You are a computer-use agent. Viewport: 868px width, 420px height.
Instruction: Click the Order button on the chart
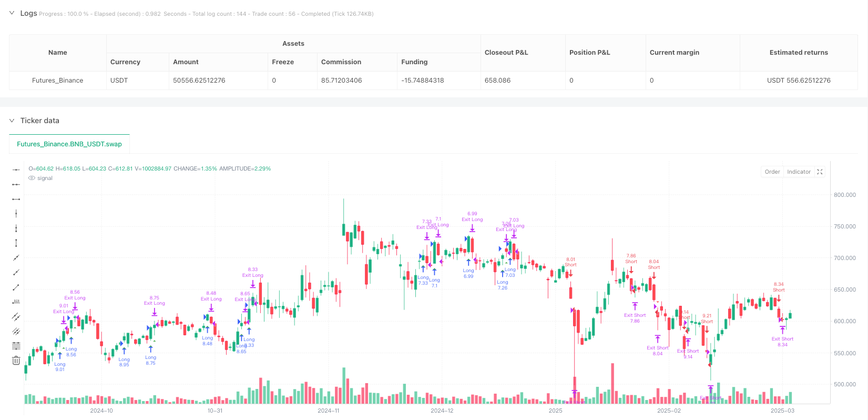click(x=772, y=172)
